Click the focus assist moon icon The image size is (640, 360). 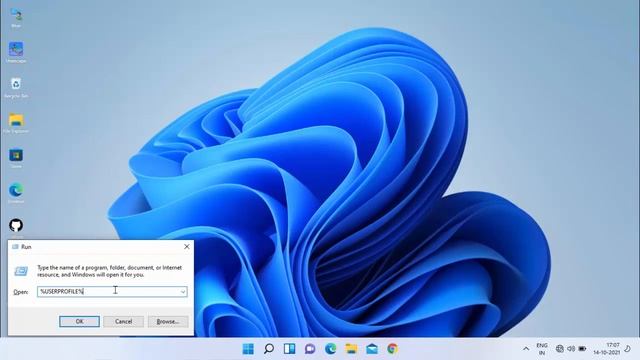(x=628, y=349)
